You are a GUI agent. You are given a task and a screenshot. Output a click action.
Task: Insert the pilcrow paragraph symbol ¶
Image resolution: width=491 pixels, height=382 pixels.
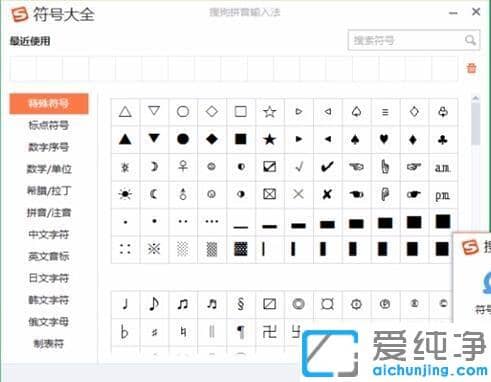tap(241, 332)
